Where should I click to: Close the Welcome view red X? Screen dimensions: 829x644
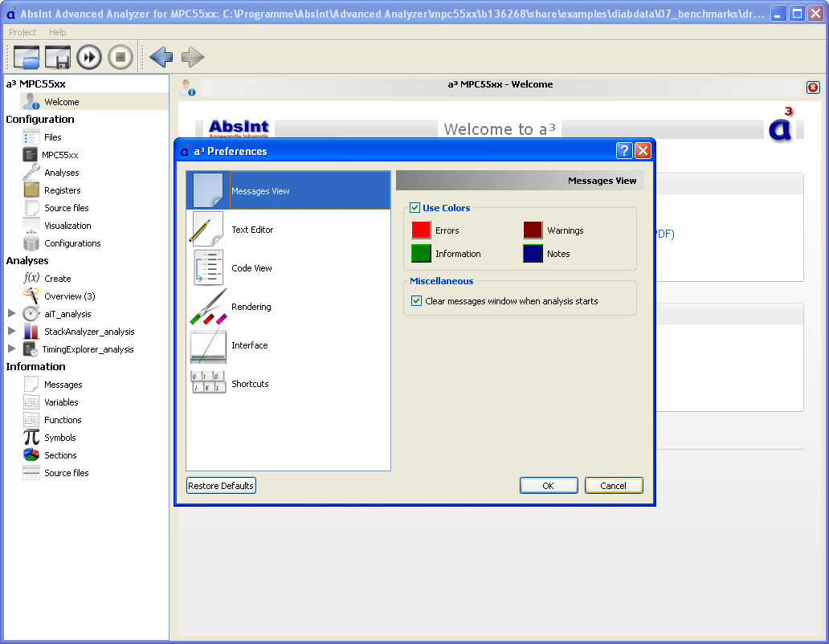pos(813,88)
